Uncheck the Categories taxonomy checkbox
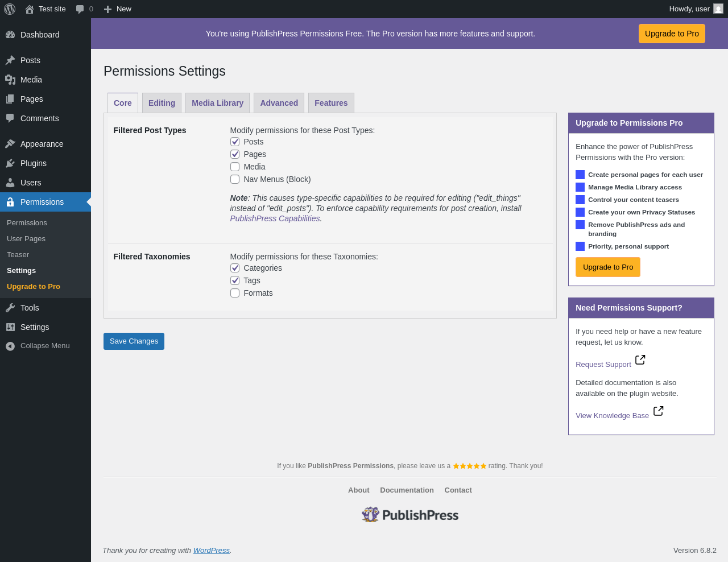 click(x=235, y=268)
